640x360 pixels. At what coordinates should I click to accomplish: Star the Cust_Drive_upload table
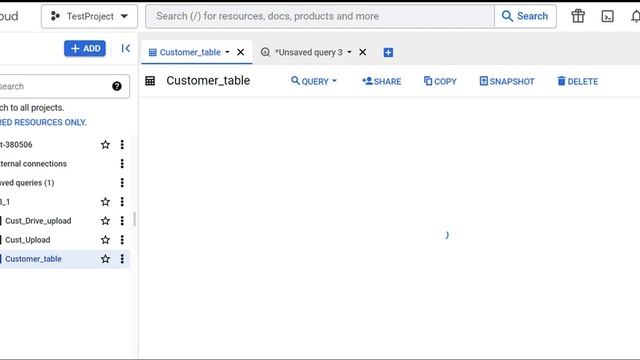click(x=105, y=221)
